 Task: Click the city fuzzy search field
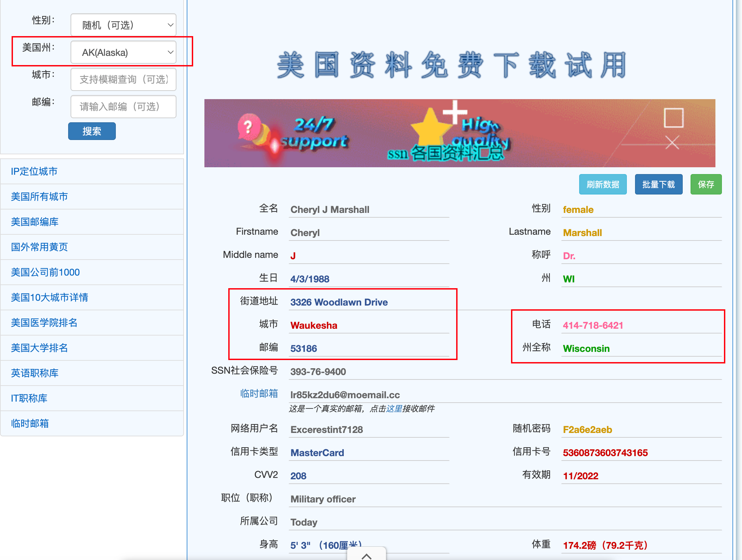pos(123,79)
